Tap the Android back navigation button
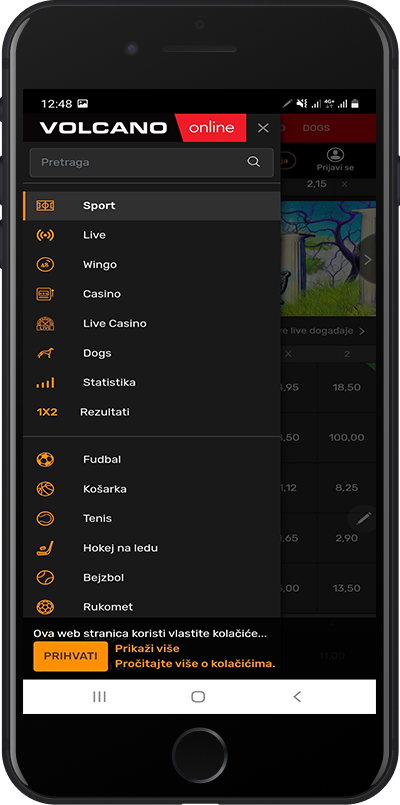The width and height of the screenshot is (400, 805). [297, 697]
